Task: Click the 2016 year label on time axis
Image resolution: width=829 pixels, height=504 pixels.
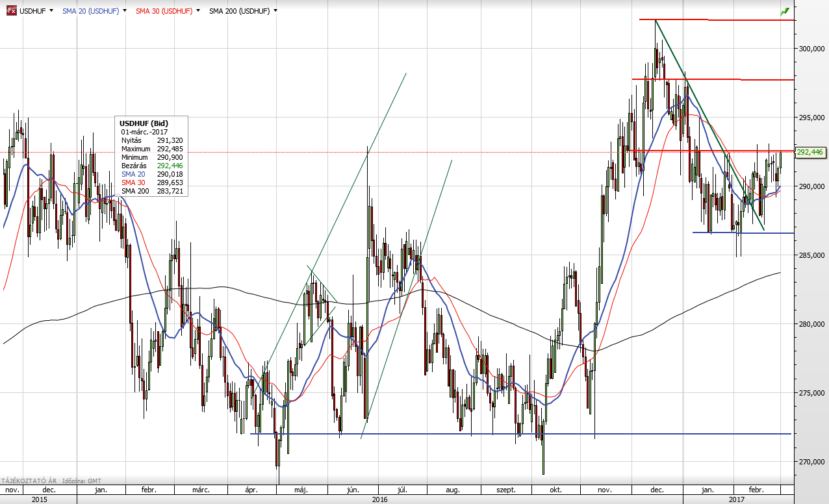Action: [x=380, y=499]
